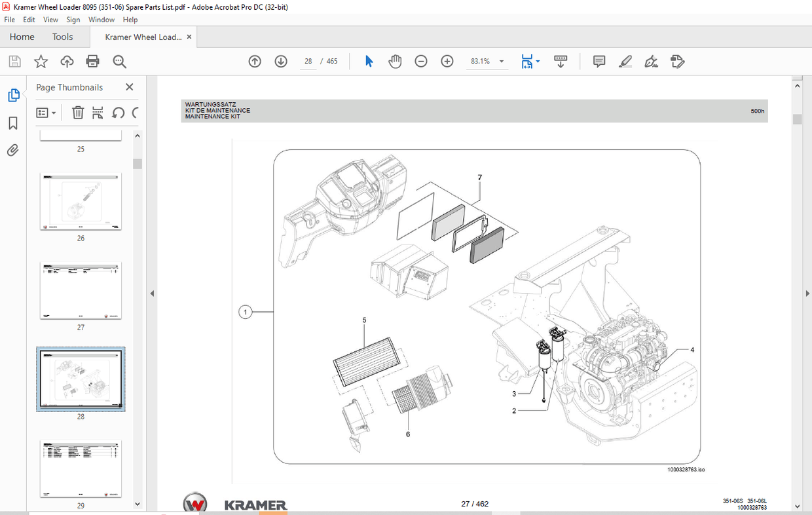Add a Sticky Note comment

coord(599,61)
